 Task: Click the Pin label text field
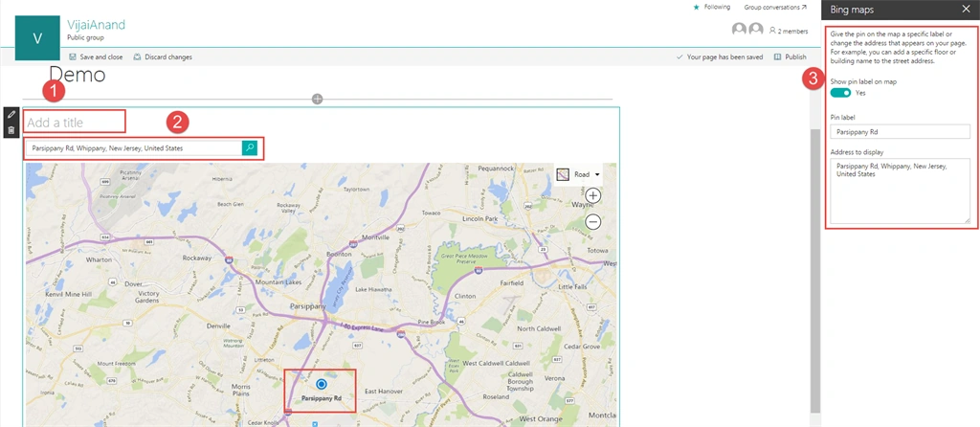pos(900,132)
